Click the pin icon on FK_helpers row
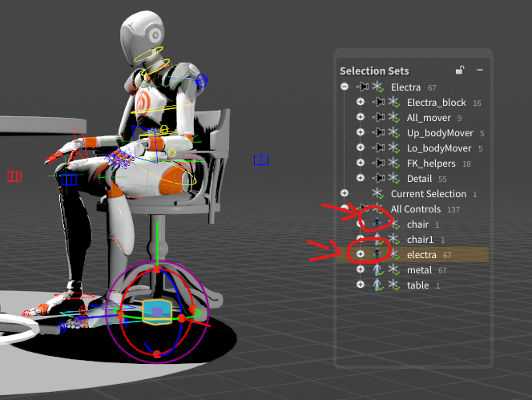Screen dimensions: 532x400 pyautogui.click(x=378, y=163)
